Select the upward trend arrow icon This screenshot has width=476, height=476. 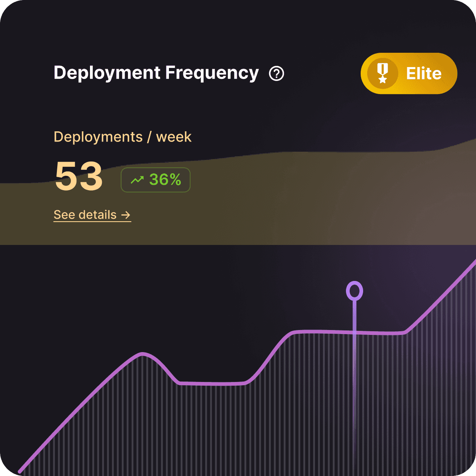click(x=137, y=180)
